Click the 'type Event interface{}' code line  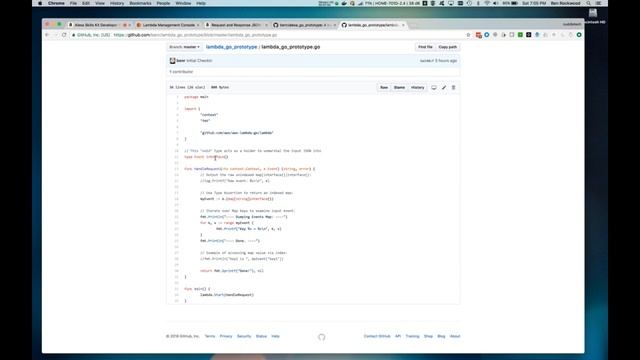tap(206, 157)
